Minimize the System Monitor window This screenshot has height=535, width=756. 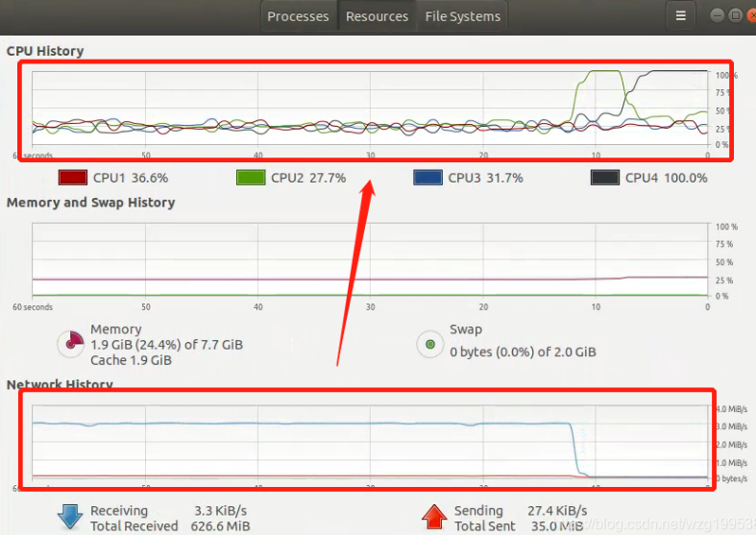pyautogui.click(x=717, y=15)
